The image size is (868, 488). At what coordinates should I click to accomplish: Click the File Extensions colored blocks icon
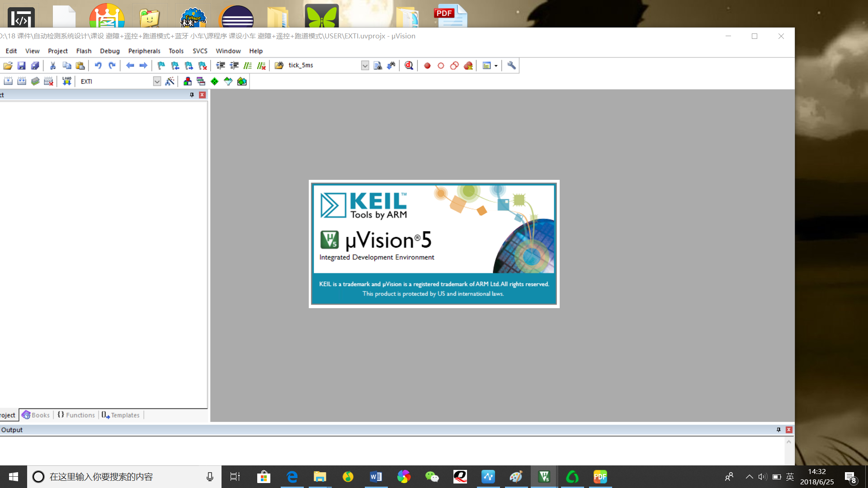[188, 81]
